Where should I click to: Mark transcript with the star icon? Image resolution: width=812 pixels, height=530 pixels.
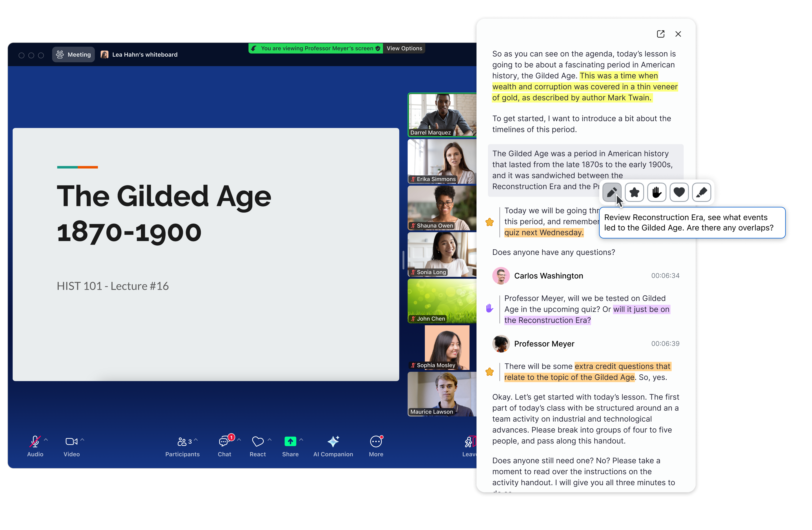pyautogui.click(x=634, y=192)
